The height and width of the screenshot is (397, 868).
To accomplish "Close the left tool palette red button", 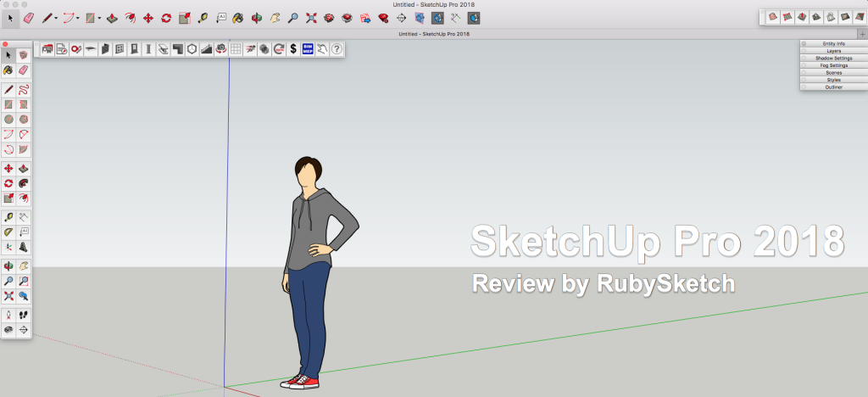I will [4, 44].
